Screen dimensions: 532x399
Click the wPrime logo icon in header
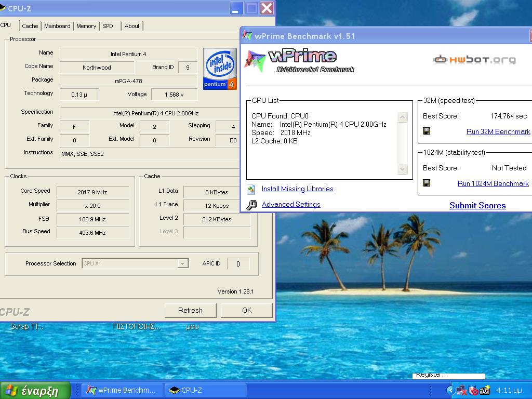click(x=255, y=61)
